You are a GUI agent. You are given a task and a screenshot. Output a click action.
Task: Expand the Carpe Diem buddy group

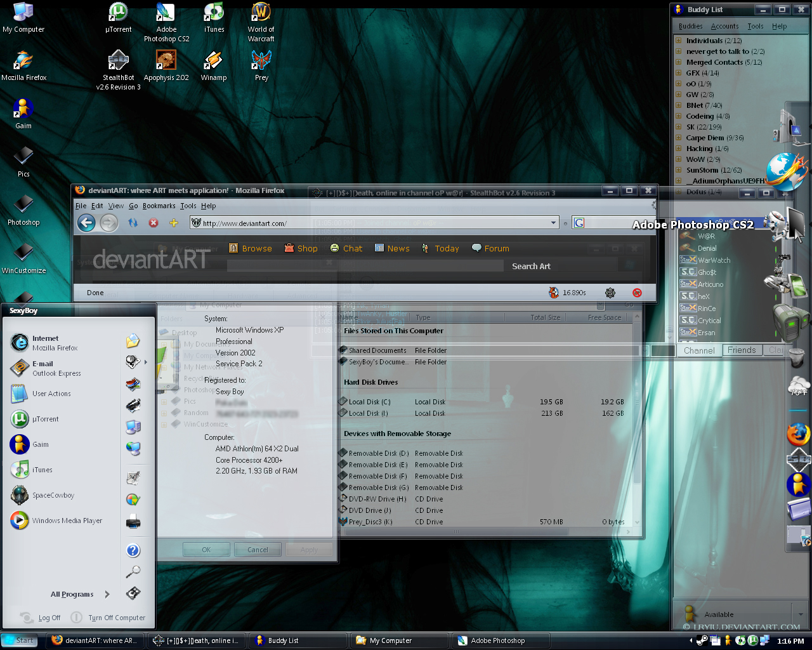(678, 138)
